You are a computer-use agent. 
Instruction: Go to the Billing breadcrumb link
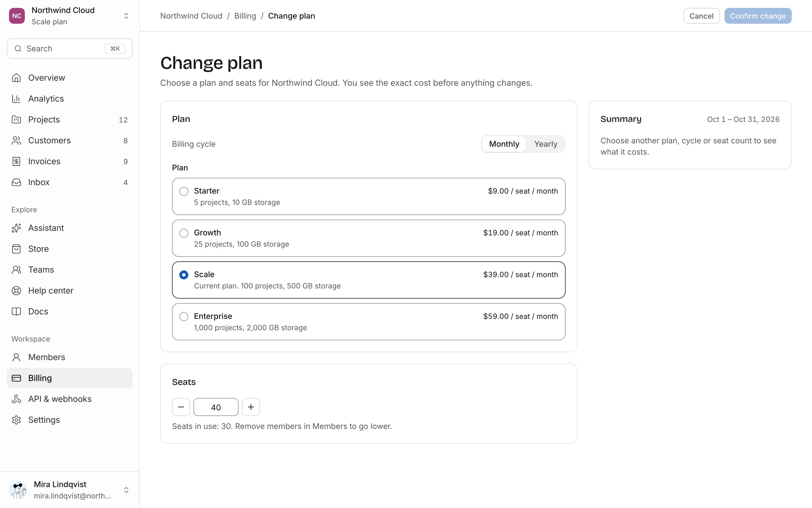coord(245,16)
